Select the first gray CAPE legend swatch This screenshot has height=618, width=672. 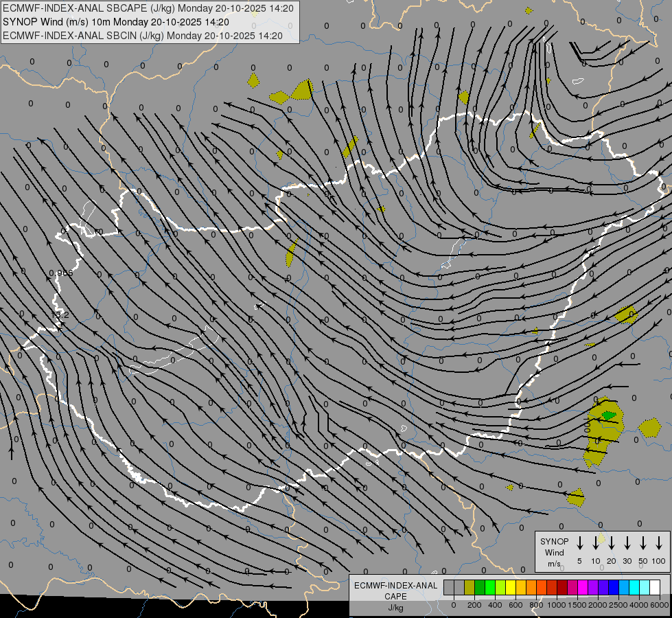click(x=449, y=588)
